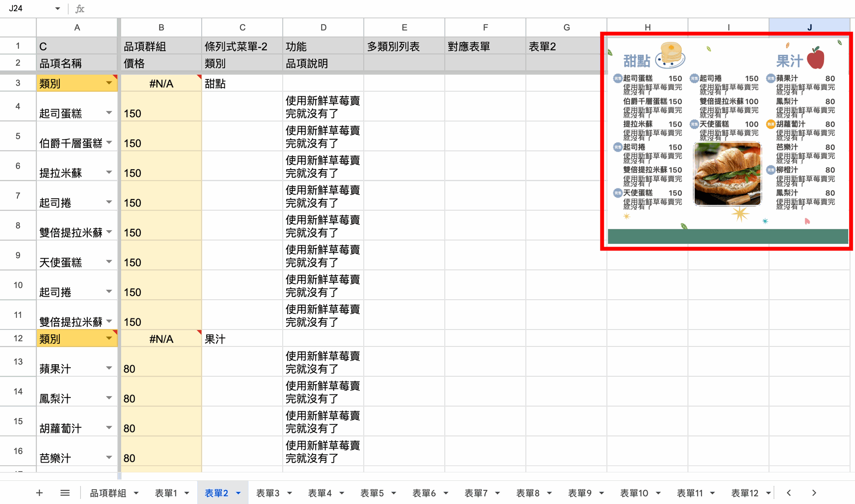Switch to the 表單10 sheet tab
The width and height of the screenshot is (855, 504).
(x=634, y=493)
